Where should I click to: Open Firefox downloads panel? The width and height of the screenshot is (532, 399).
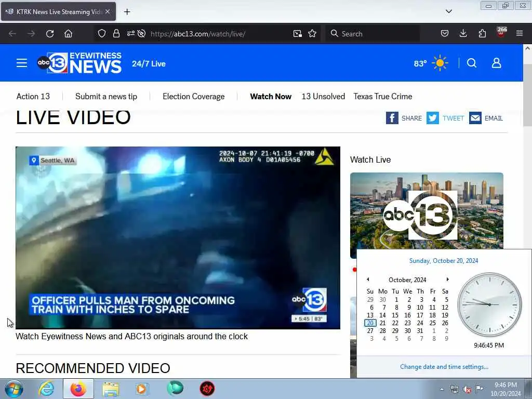(463, 33)
